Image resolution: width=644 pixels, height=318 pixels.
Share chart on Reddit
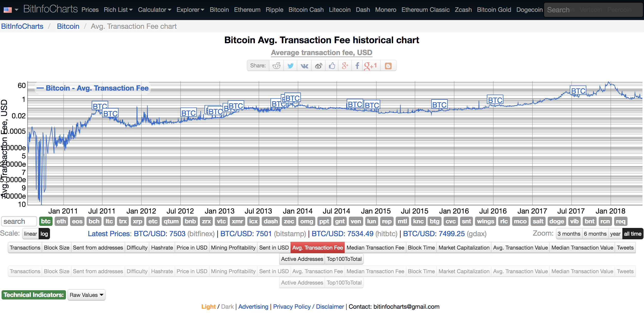click(276, 66)
